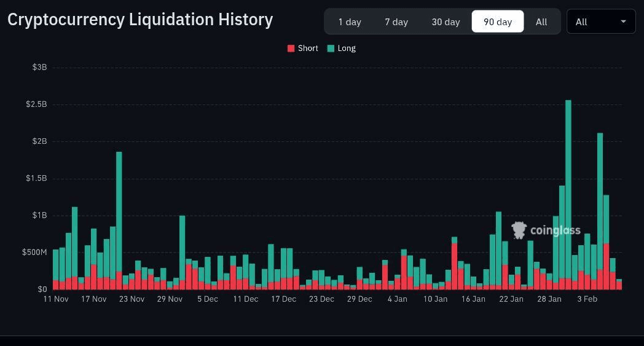Screen dimensions: 644x346
Task: Click the red Short legend square
Action: tap(291, 49)
